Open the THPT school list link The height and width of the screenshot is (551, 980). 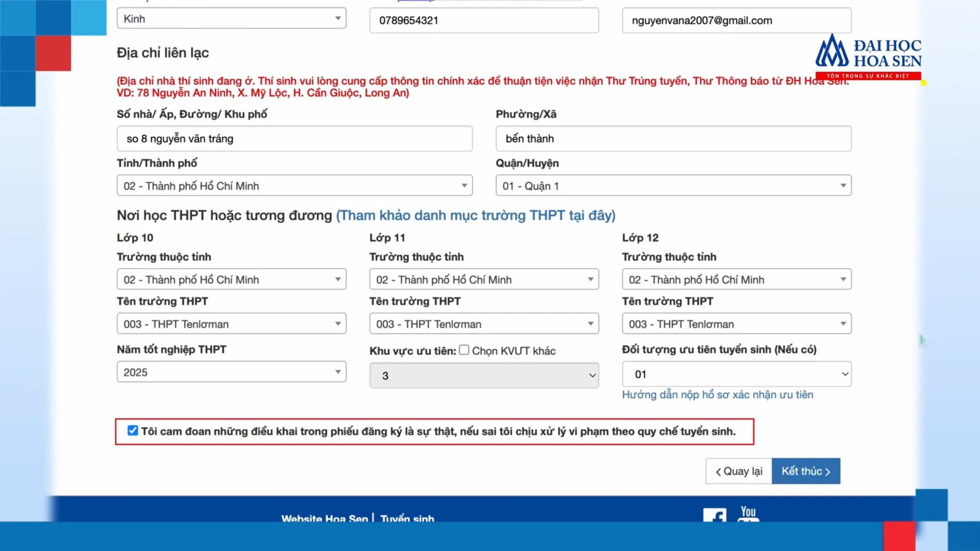[476, 215]
